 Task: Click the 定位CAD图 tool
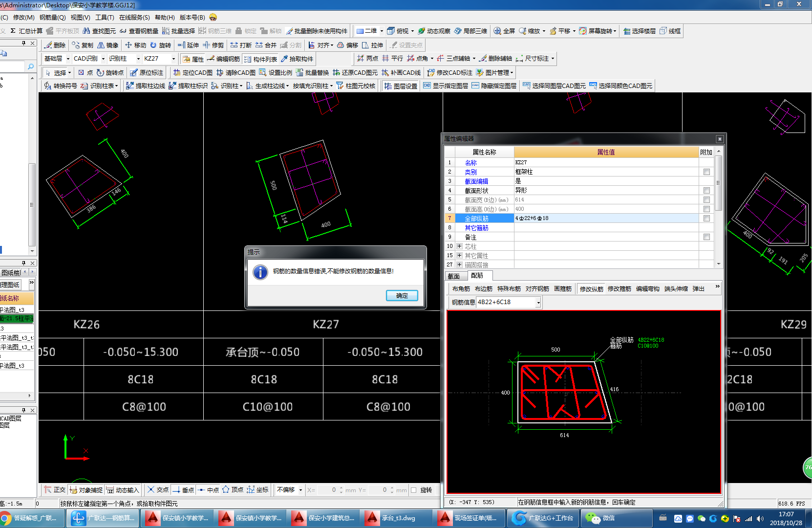192,72
